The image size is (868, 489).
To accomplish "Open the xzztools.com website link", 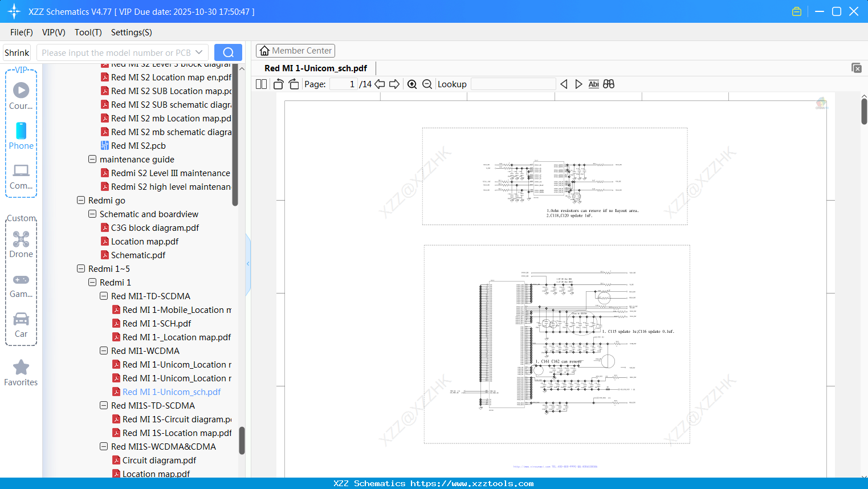I will (472, 483).
